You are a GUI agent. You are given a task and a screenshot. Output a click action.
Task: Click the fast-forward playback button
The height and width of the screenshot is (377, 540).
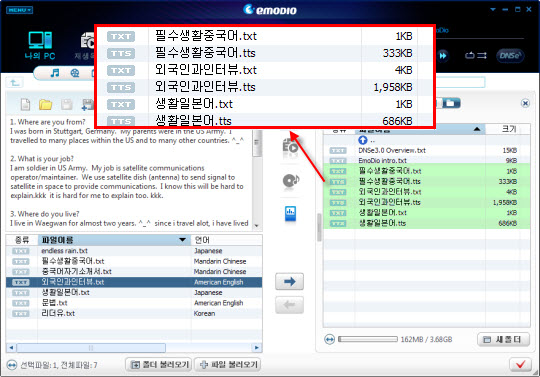[x=443, y=55]
